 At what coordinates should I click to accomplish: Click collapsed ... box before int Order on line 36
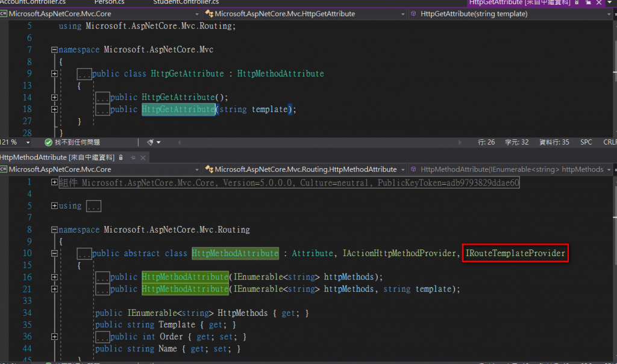point(102,337)
